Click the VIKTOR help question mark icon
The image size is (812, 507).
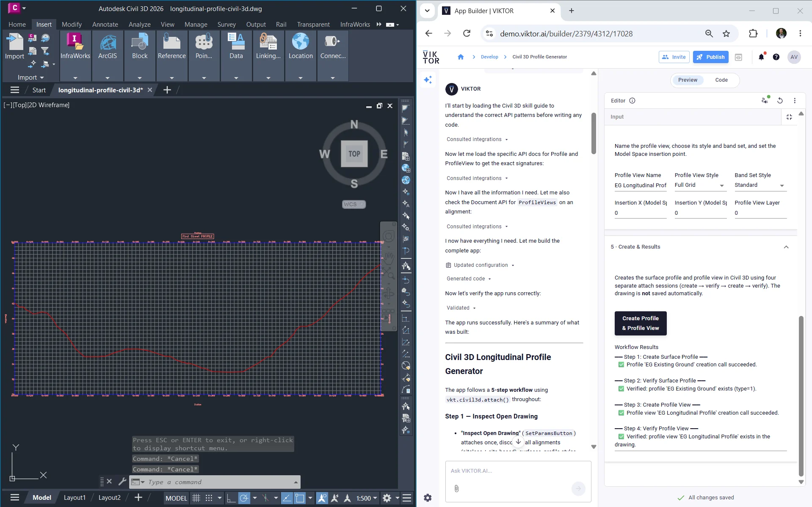[x=776, y=57]
